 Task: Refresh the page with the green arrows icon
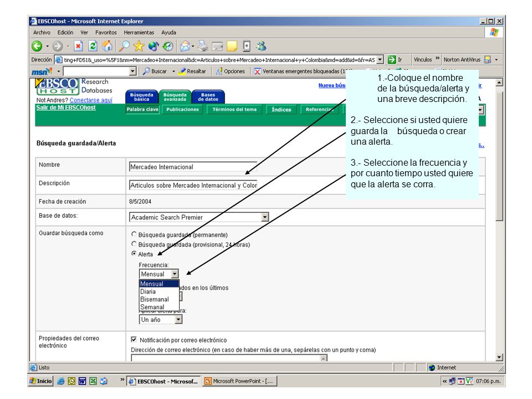click(93, 46)
